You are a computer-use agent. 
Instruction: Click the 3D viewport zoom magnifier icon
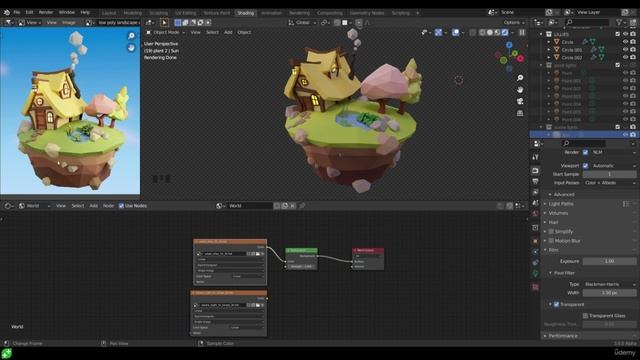[x=520, y=78]
